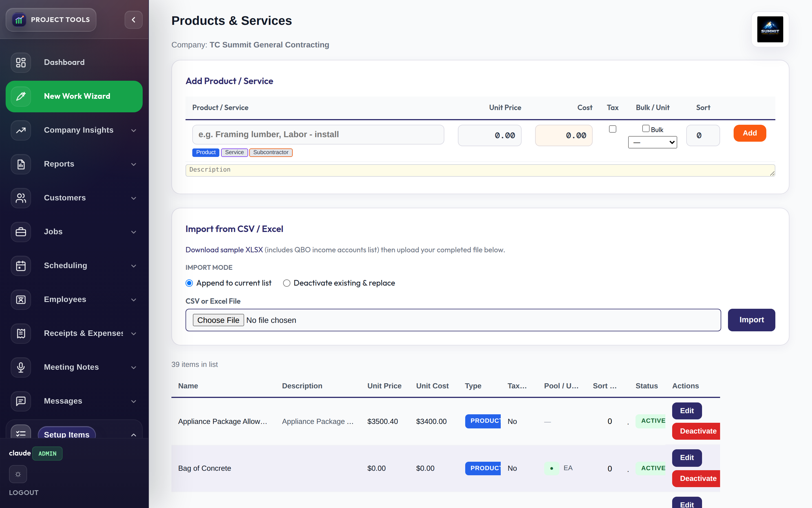Check the Tax checkbox in add form
Viewport: 812px width, 508px height.
[x=612, y=129]
